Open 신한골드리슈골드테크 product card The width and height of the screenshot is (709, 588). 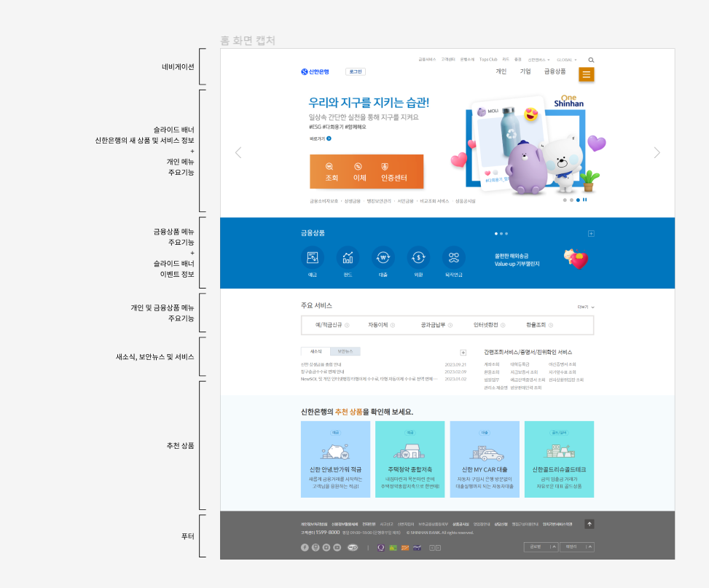(x=560, y=459)
